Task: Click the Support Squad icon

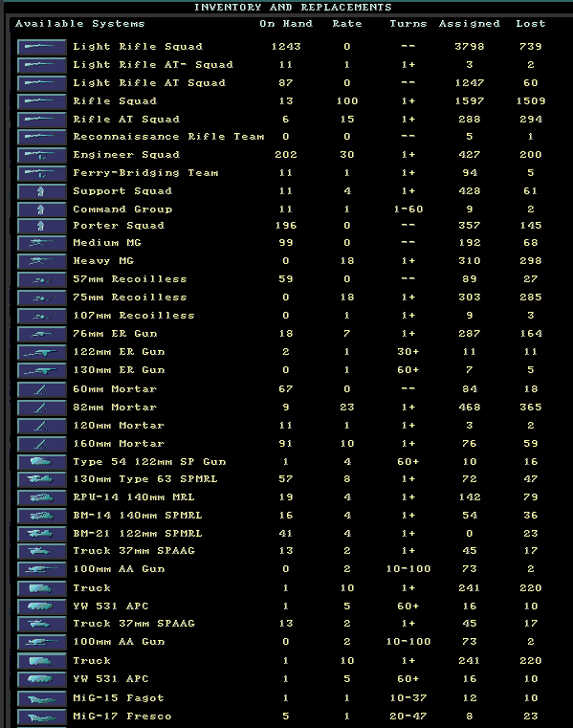Action: 42,191
